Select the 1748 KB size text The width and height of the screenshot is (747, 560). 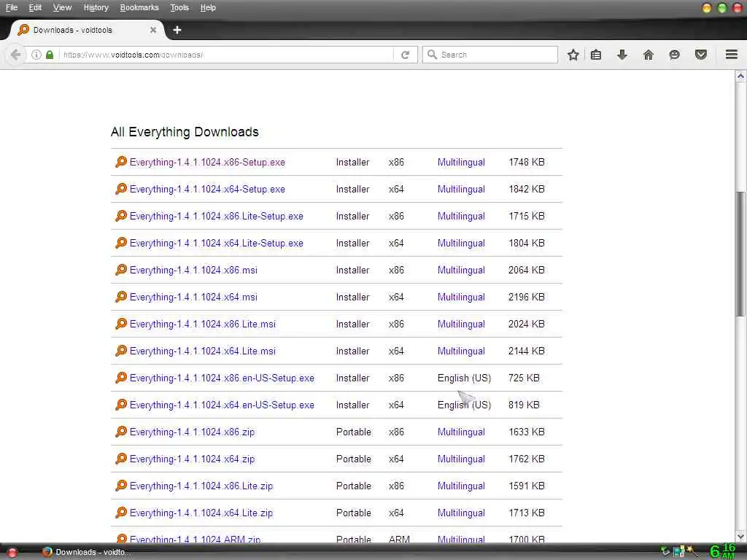click(527, 163)
